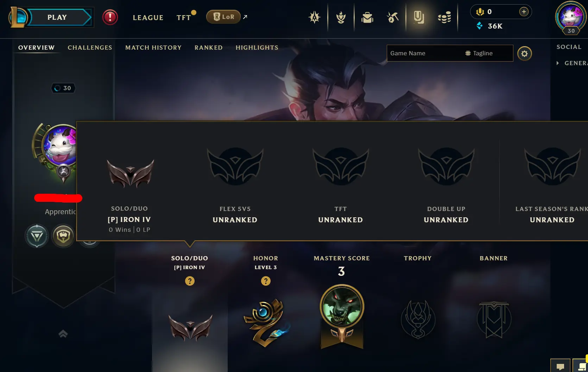
Task: Open the Loot hammer icon
Action: 392,17
